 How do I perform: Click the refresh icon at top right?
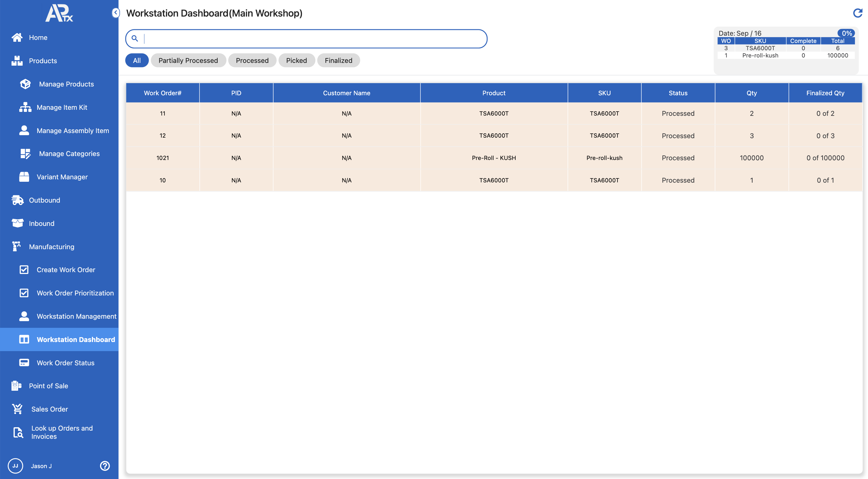(857, 13)
